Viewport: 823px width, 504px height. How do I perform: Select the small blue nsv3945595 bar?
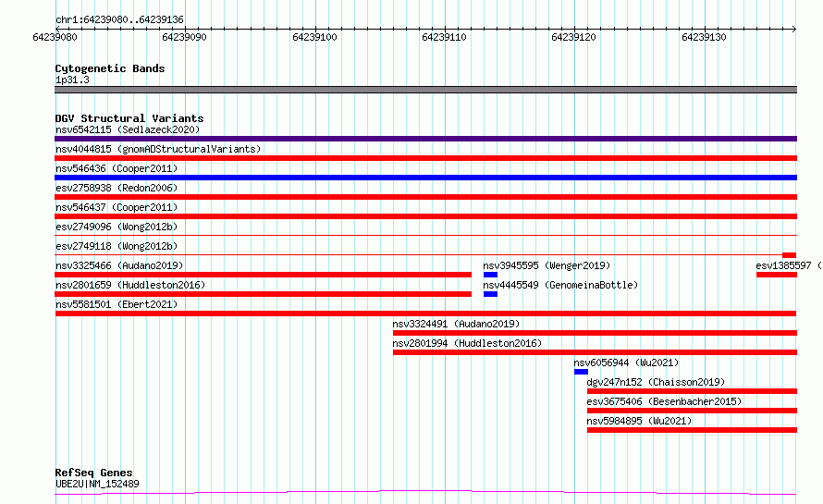[x=490, y=275]
